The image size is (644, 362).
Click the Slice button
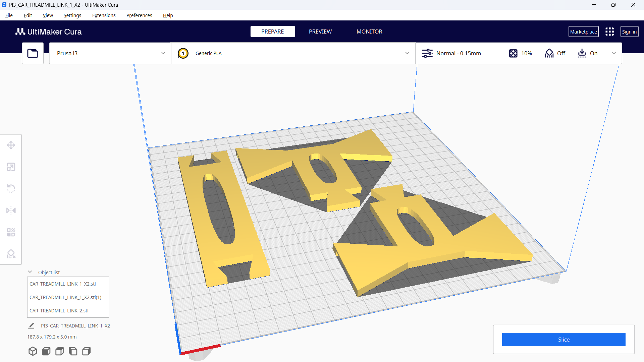click(563, 340)
